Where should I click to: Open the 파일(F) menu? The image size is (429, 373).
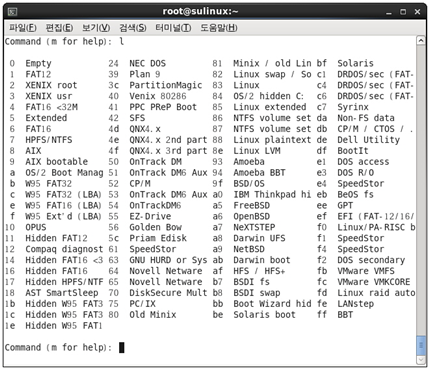[23, 28]
